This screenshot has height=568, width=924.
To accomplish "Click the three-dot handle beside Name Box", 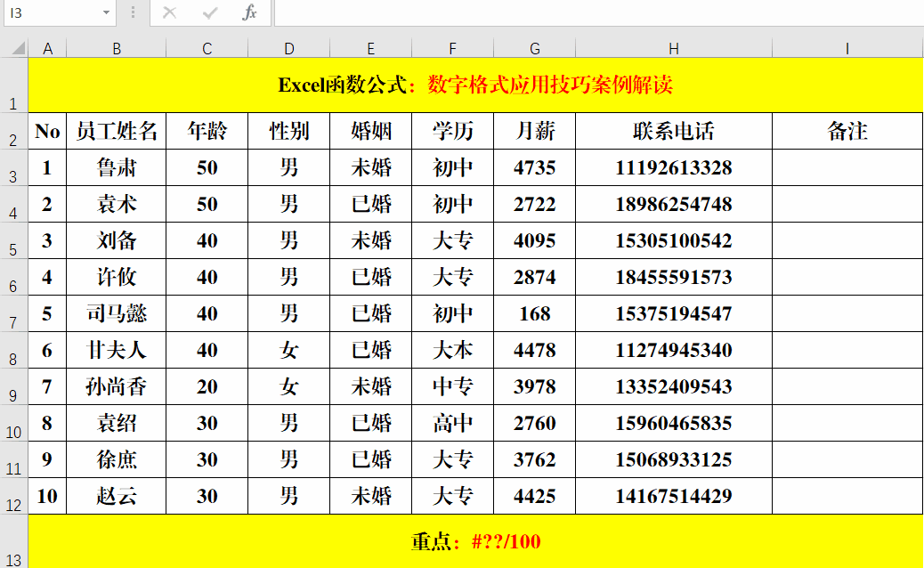I will 134,12.
